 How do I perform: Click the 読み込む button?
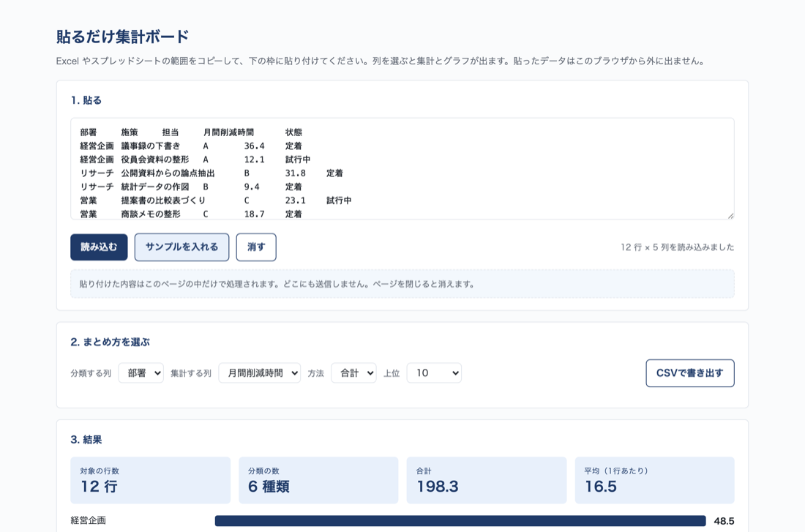(99, 247)
